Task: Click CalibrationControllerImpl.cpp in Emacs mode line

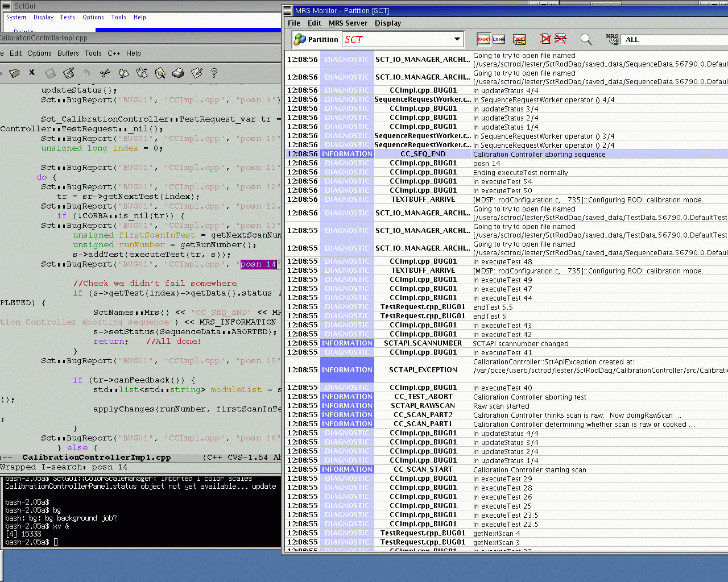Action: (97, 458)
